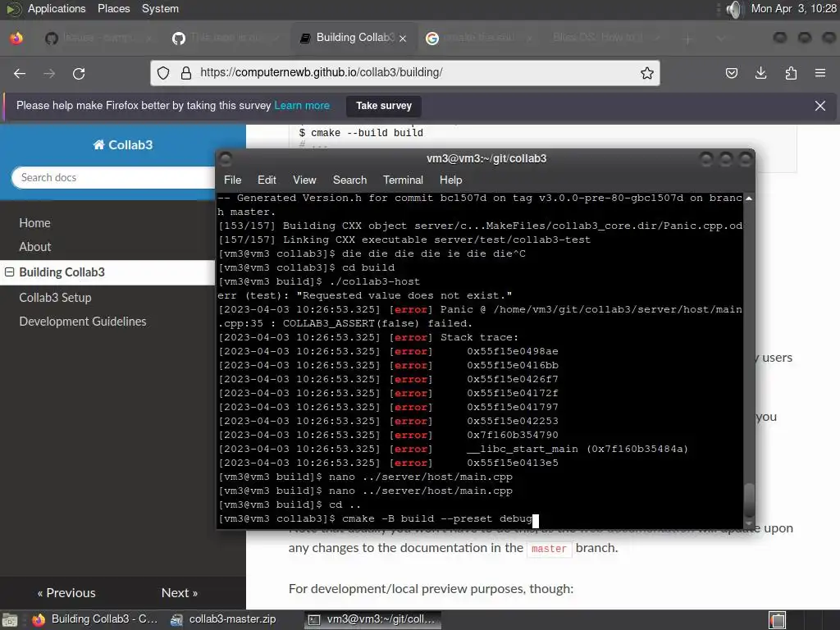
Task: Open Collab3 Setup docs page
Action: tap(55, 297)
